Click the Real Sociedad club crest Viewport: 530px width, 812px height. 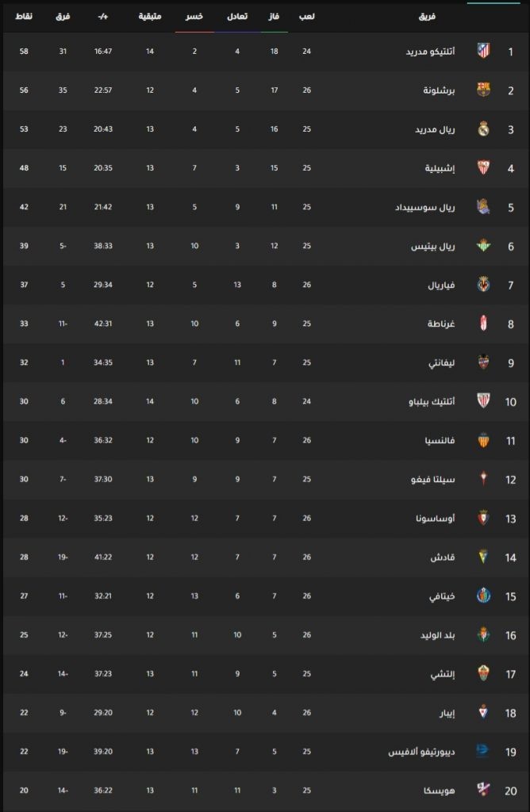point(483,207)
